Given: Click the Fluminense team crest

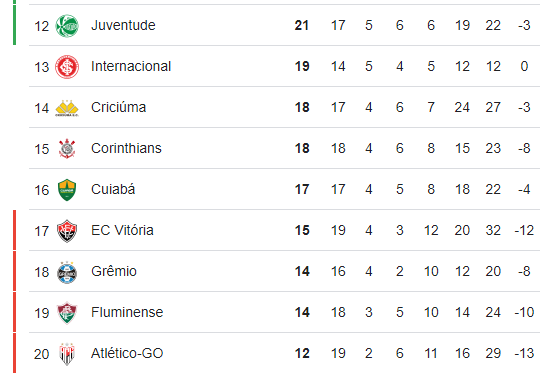Looking at the screenshot, I should click(67, 313).
